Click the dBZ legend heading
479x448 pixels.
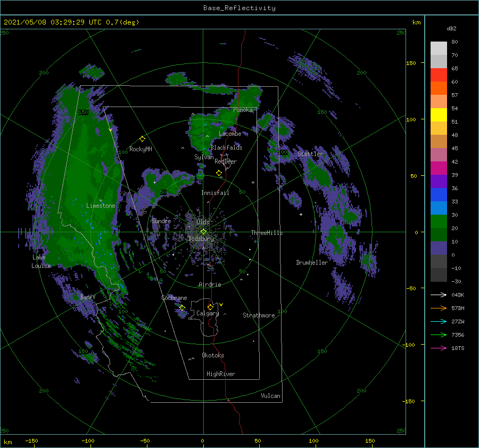pos(451,28)
